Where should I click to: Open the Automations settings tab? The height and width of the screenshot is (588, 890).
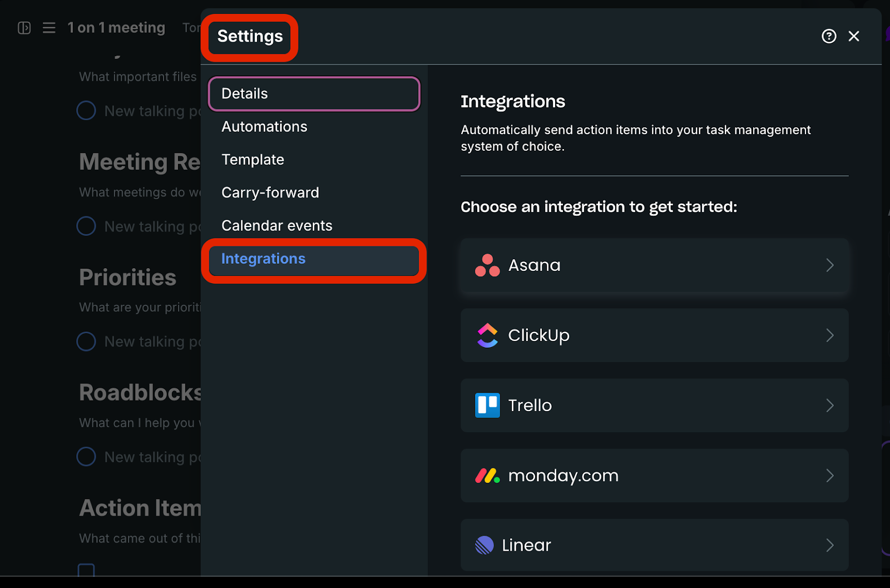tap(264, 127)
